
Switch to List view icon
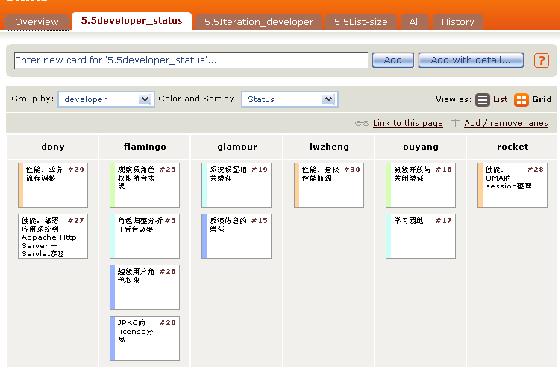point(482,100)
